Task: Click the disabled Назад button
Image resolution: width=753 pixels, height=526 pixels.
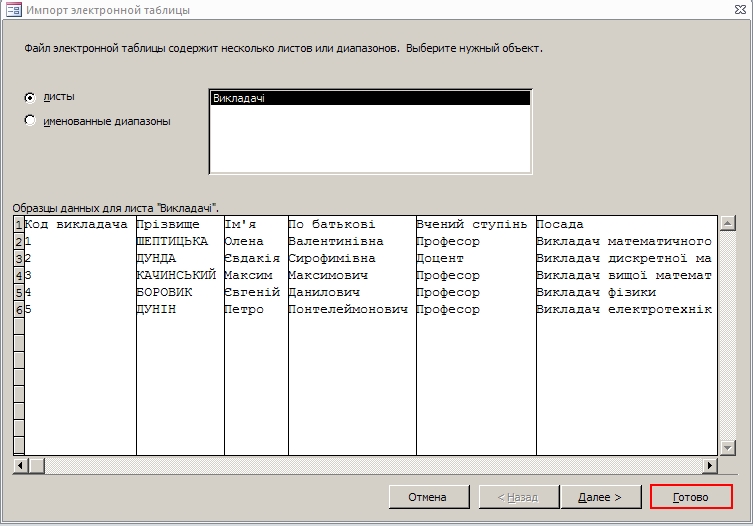Action: point(519,497)
